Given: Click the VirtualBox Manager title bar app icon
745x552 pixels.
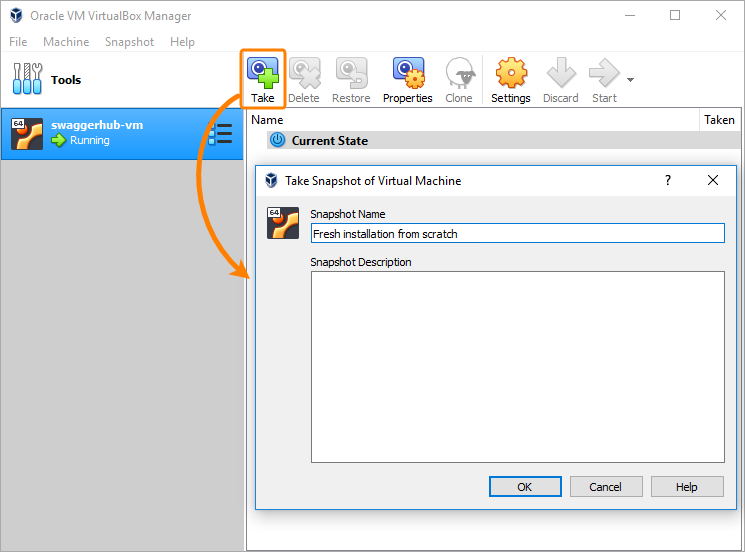Looking at the screenshot, I should coord(16,15).
